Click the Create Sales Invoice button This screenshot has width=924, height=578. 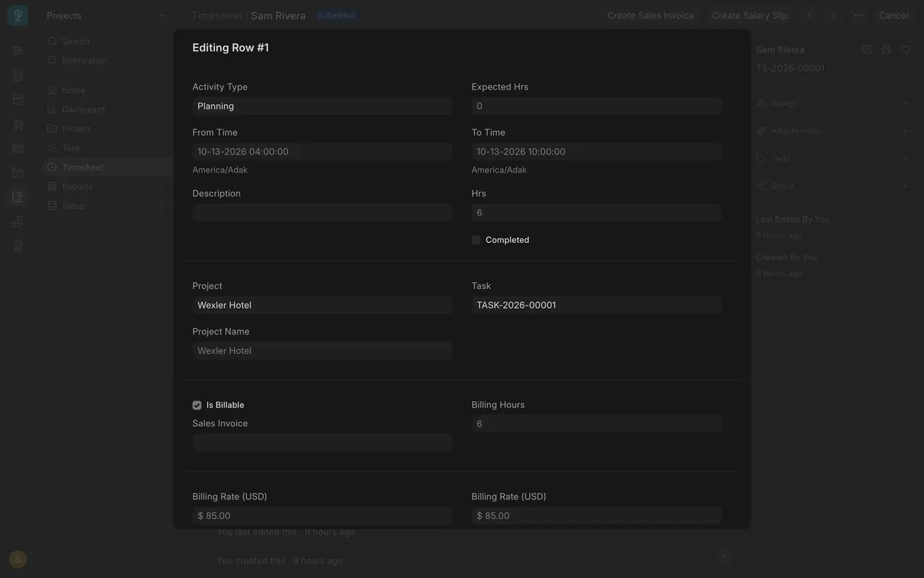650,15
